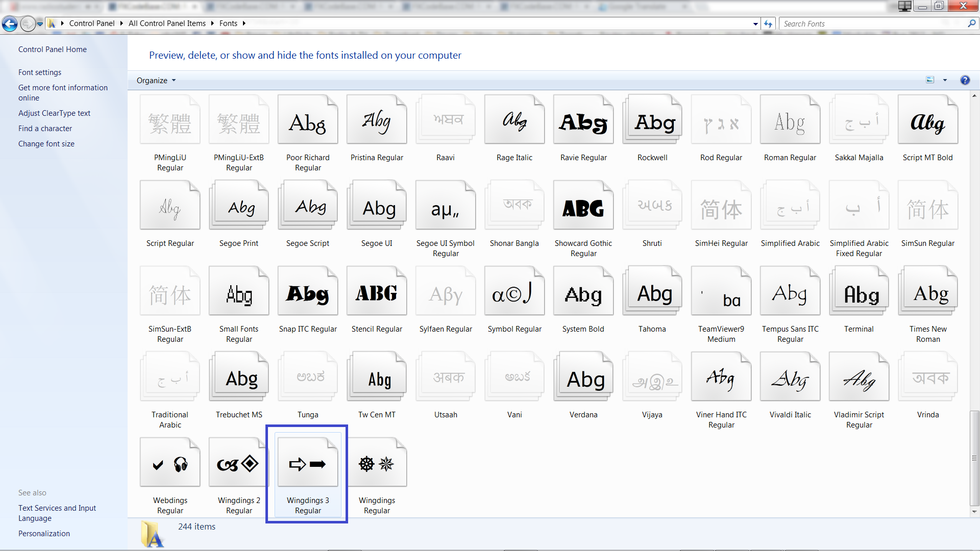The height and width of the screenshot is (551, 980).
Task: Select the Script MT Bold font icon
Action: 928,119
